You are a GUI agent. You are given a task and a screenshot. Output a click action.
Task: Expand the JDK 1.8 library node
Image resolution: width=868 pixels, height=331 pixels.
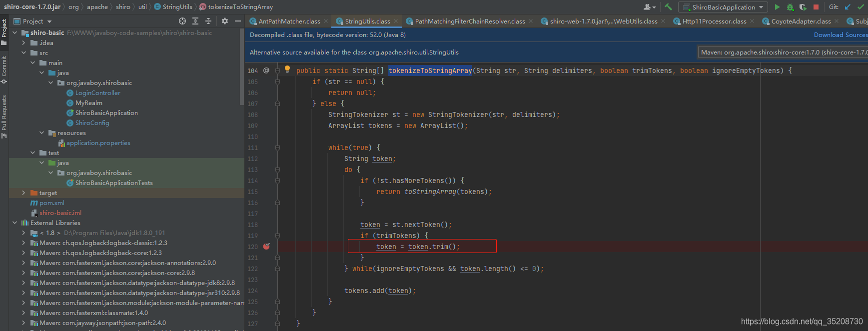click(23, 233)
